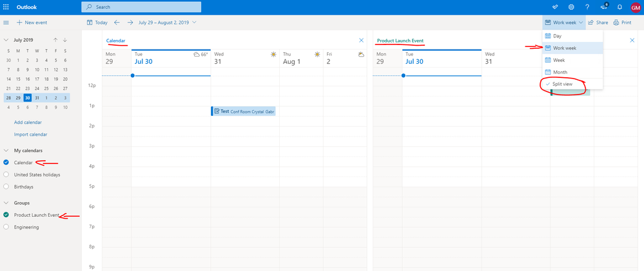This screenshot has width=644, height=271.
Task: Click the Thursday sunny weather icon
Action: tap(317, 54)
